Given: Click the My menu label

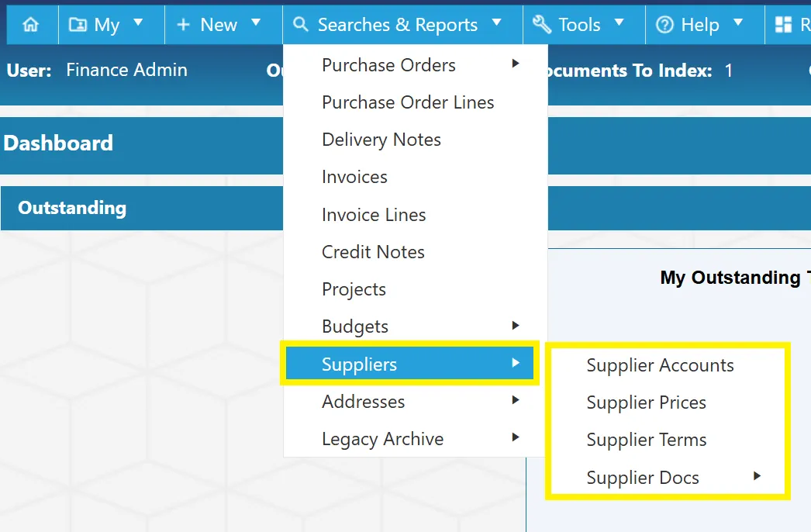Looking at the screenshot, I should [107, 25].
